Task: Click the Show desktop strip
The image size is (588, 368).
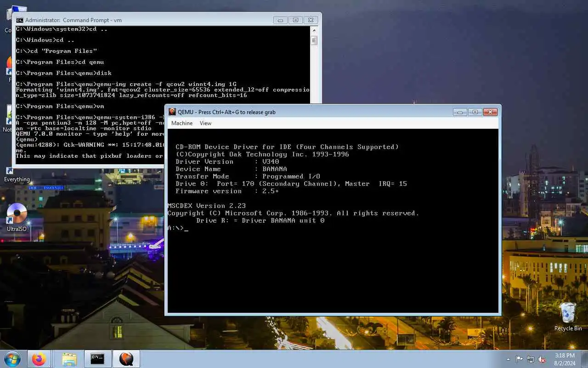Action: tap(585, 359)
